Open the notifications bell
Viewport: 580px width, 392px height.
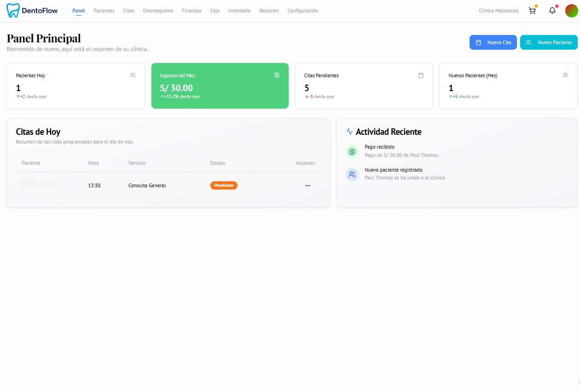[x=552, y=10]
